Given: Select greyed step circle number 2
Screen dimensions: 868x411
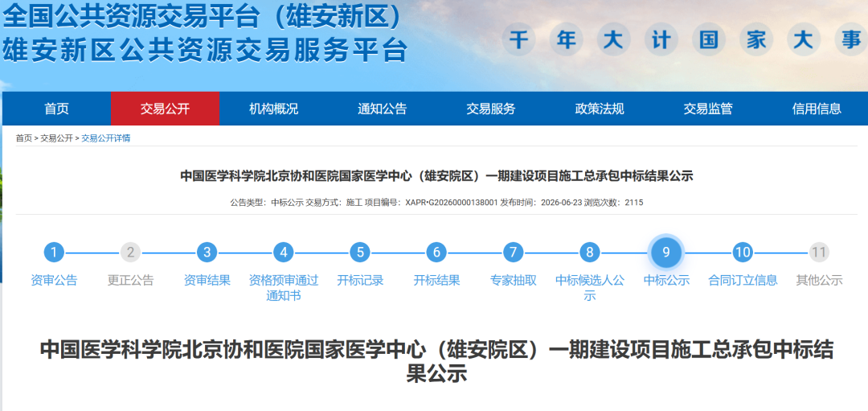Looking at the screenshot, I should coord(130,253).
